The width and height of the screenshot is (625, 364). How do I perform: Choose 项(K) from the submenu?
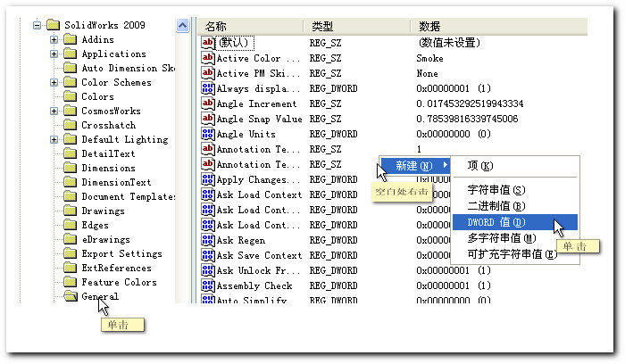[515, 166]
